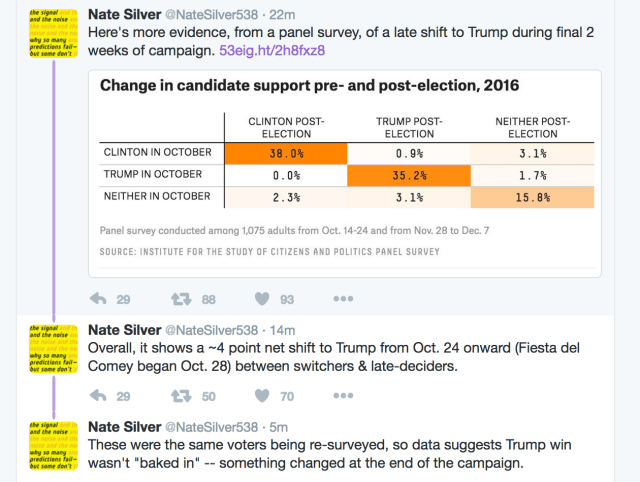Like the tweet with 70 likes

click(x=262, y=396)
